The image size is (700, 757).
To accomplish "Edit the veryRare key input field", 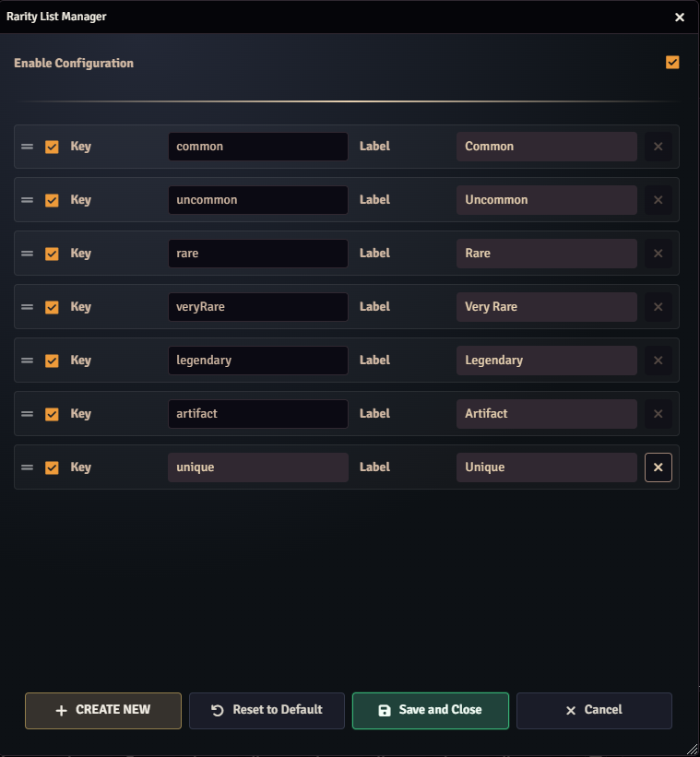I will click(258, 307).
